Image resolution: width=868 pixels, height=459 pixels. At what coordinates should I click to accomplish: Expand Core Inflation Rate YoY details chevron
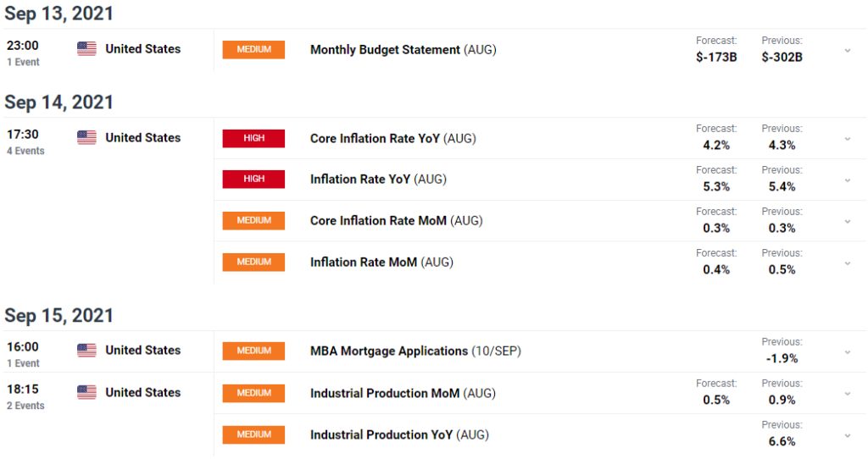click(x=847, y=139)
